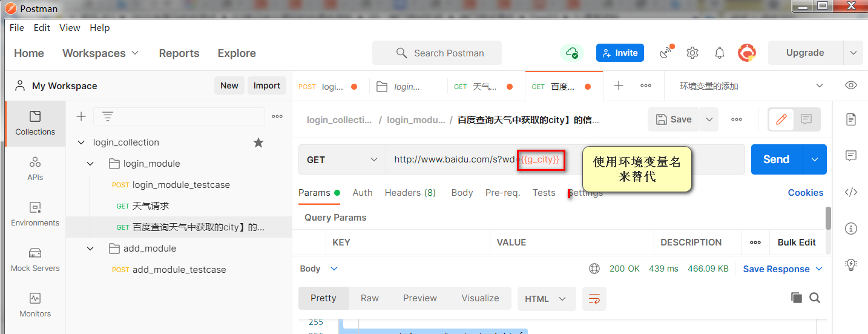The image size is (868, 334).
Task: Click the New button
Action: pos(229,85)
